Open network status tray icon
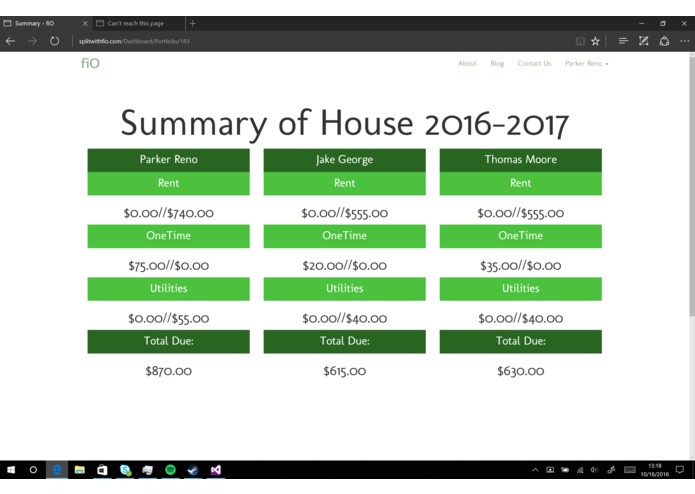The width and height of the screenshot is (695, 494). coord(580,470)
